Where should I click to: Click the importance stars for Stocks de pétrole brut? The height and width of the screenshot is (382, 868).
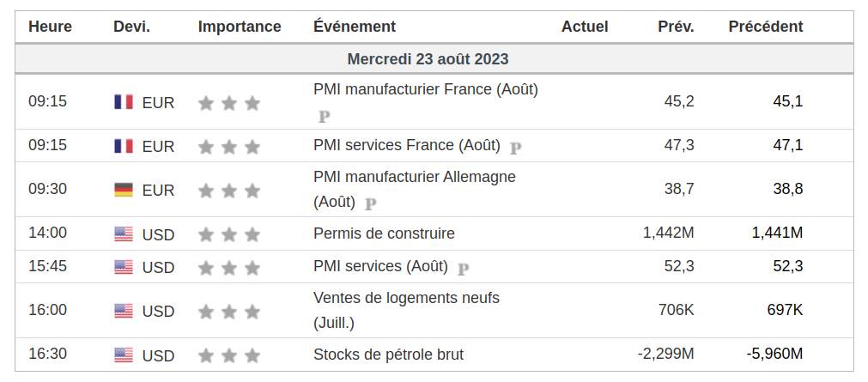pyautogui.click(x=228, y=355)
